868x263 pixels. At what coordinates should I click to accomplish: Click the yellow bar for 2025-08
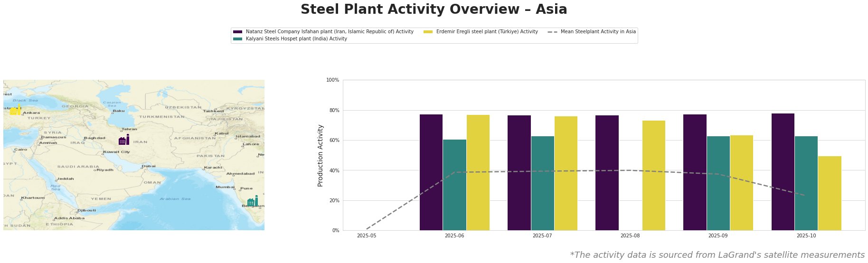click(x=654, y=175)
